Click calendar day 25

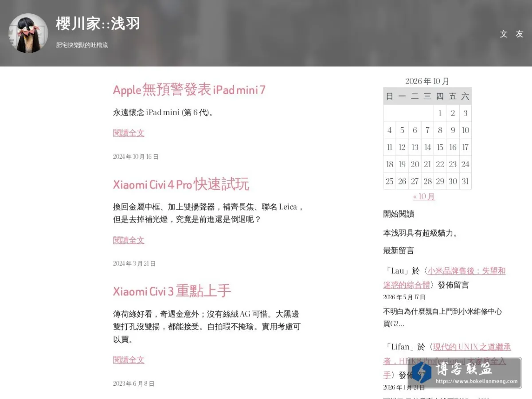pyautogui.click(x=390, y=181)
